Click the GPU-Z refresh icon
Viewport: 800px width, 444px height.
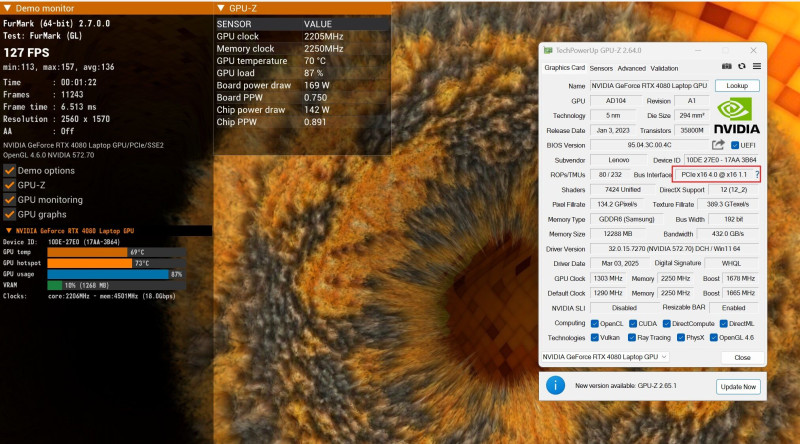742,66
